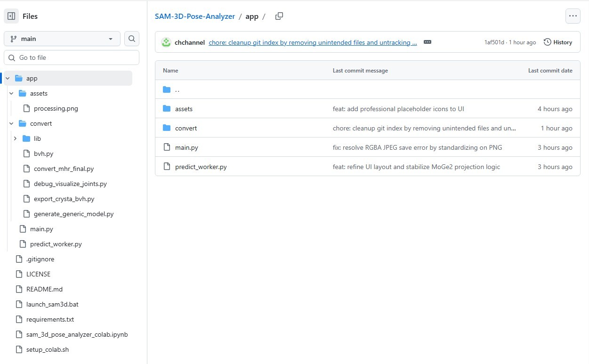Open 'fix: resolve RGBA JPEG save error' commit

pyautogui.click(x=417, y=147)
